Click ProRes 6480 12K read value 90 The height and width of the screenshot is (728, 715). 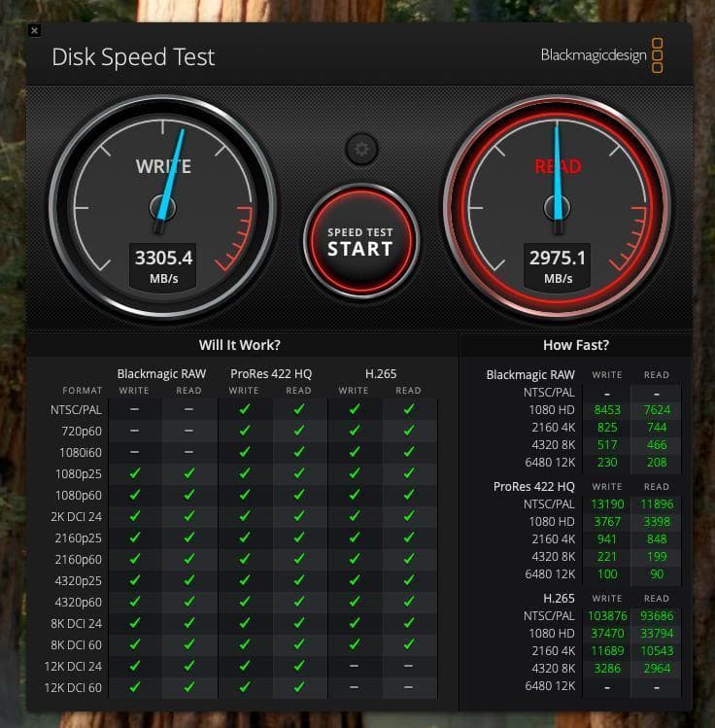click(x=657, y=574)
